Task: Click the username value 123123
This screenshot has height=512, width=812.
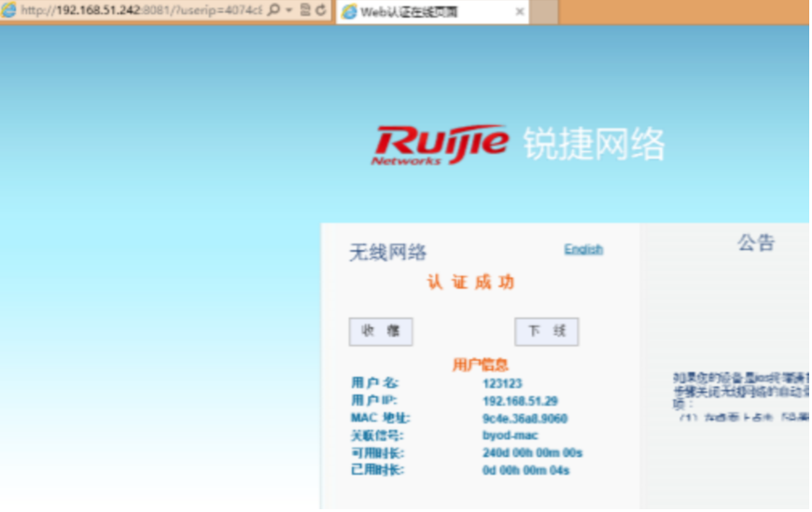Action: pos(502,383)
